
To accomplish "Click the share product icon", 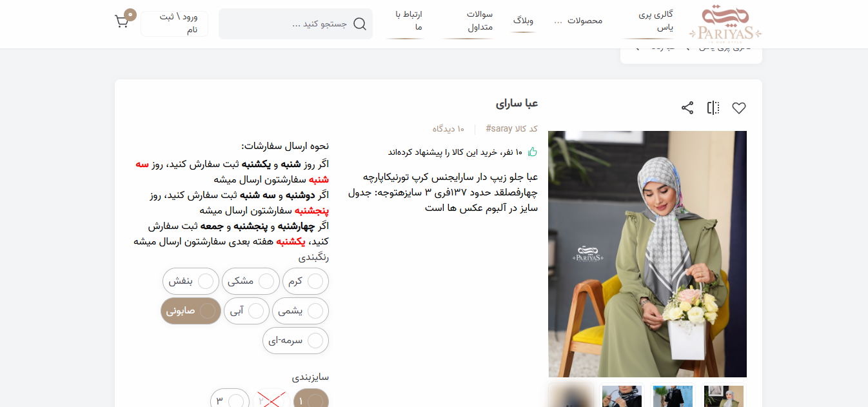I will click(687, 108).
